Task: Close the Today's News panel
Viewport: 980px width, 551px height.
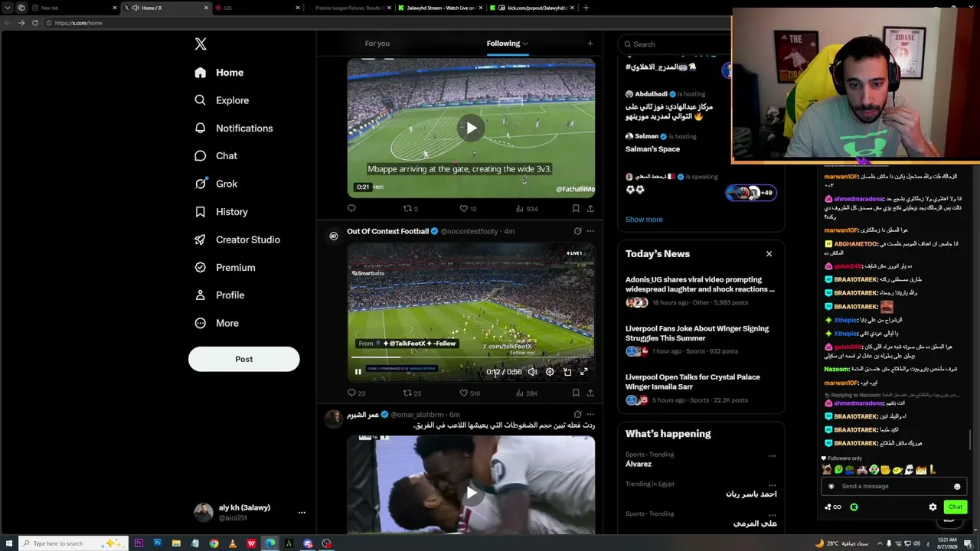Action: 769,254
